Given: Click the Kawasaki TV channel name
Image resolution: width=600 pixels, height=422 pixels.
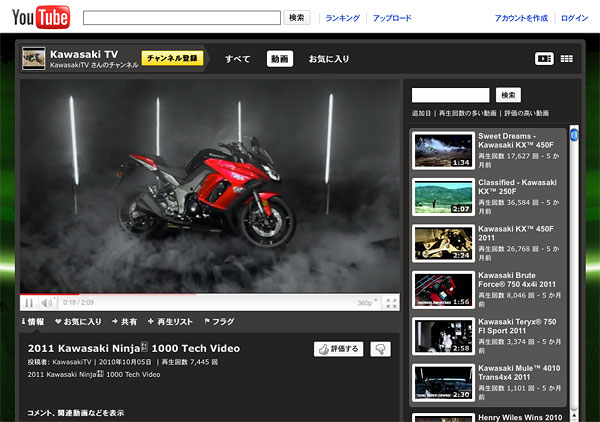Looking at the screenshot, I should [84, 54].
